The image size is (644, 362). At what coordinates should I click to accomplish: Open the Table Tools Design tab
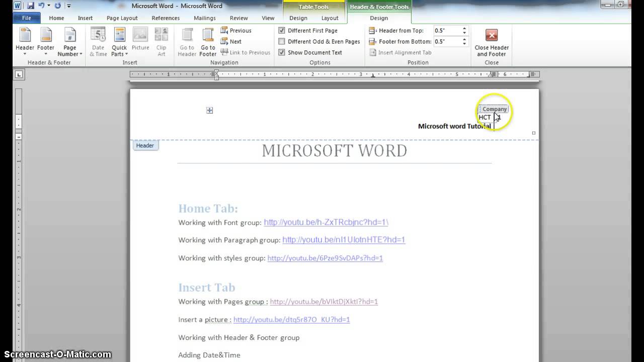click(298, 18)
